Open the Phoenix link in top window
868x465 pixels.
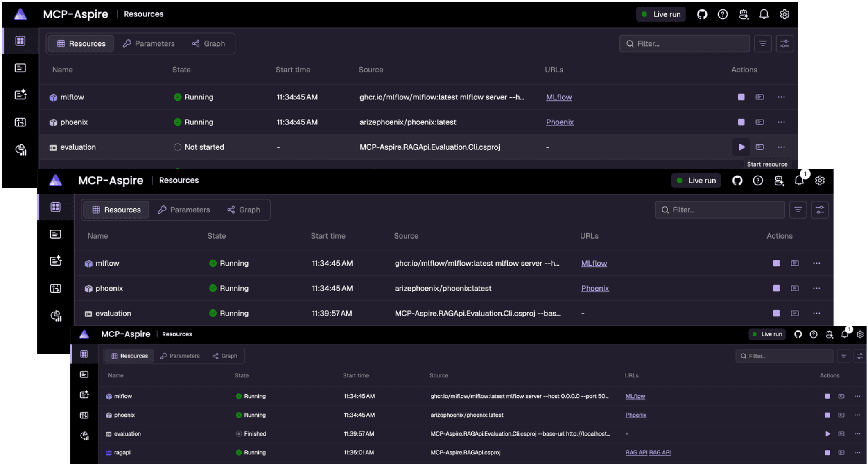click(560, 122)
